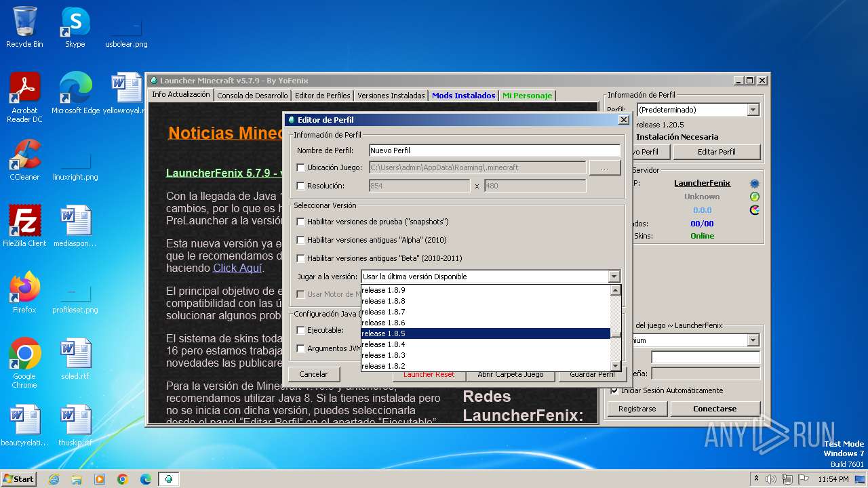This screenshot has width=868, height=488.
Task: Click green circle icon beside Unknown status
Action: pyautogui.click(x=754, y=197)
